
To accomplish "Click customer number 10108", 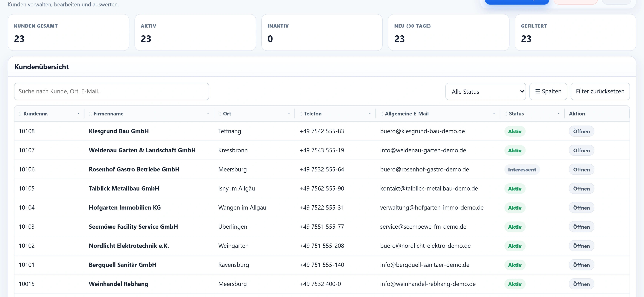I will (x=27, y=131).
